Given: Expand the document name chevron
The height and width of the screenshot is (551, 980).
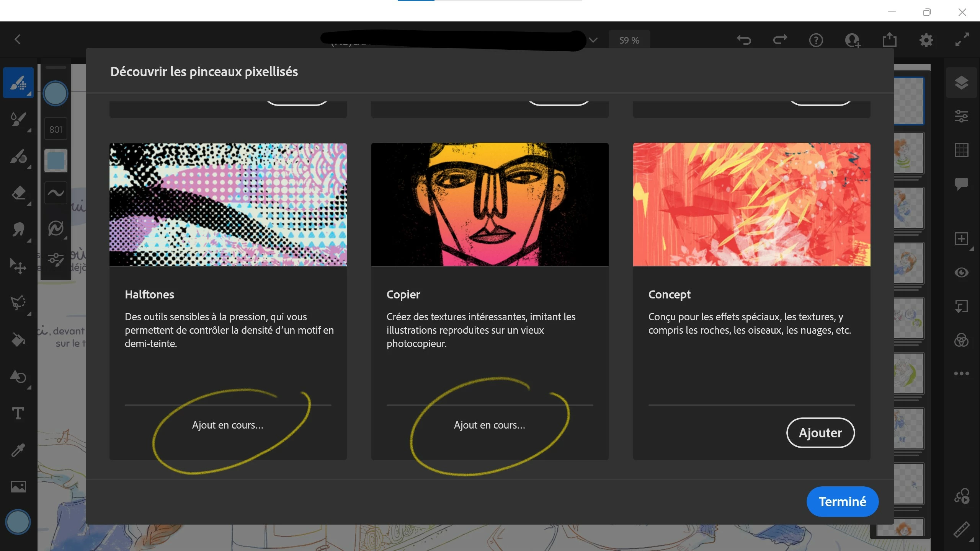Looking at the screenshot, I should pos(593,40).
